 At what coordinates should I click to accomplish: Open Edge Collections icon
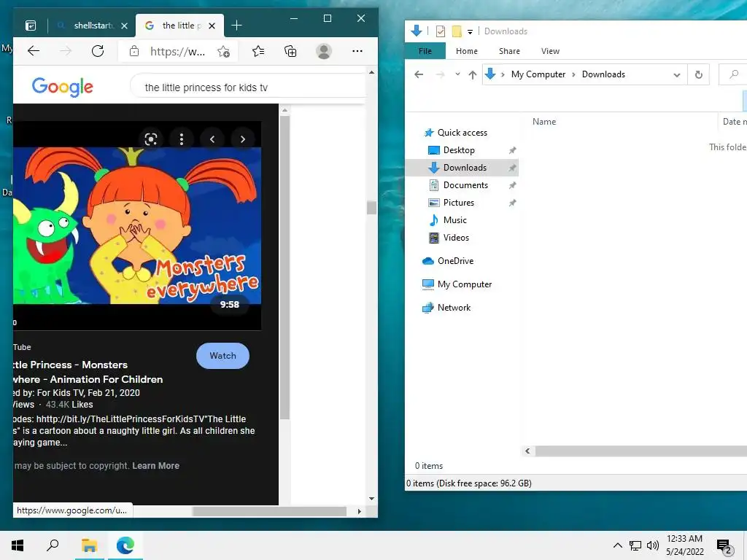(290, 51)
